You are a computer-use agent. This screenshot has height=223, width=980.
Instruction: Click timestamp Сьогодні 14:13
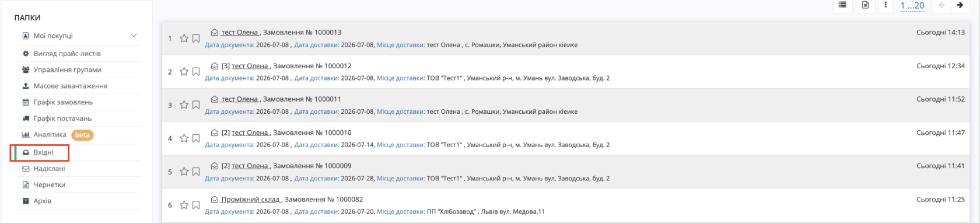pyautogui.click(x=940, y=33)
